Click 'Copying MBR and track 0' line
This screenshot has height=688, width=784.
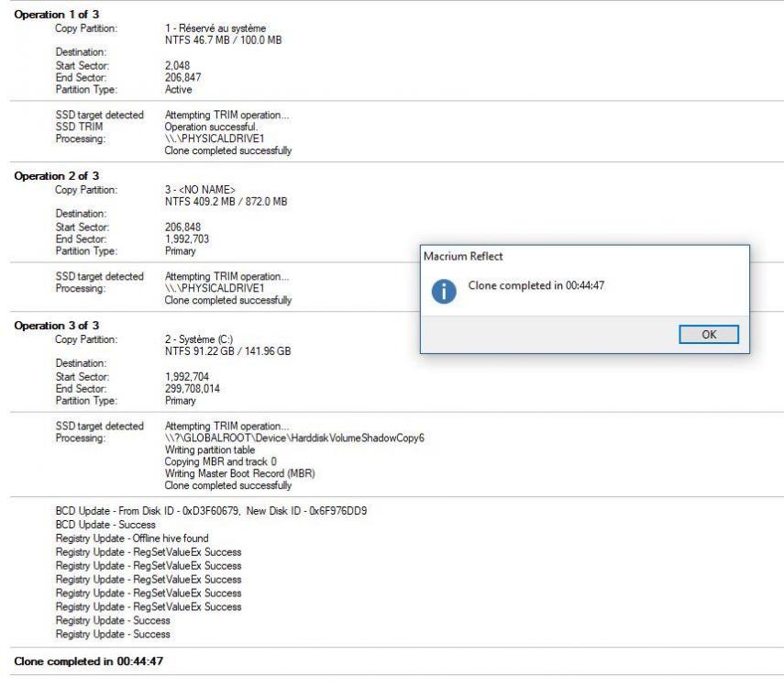click(x=220, y=461)
